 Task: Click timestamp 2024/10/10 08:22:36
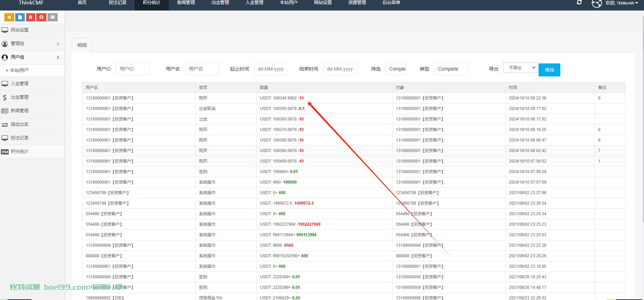pos(527,98)
